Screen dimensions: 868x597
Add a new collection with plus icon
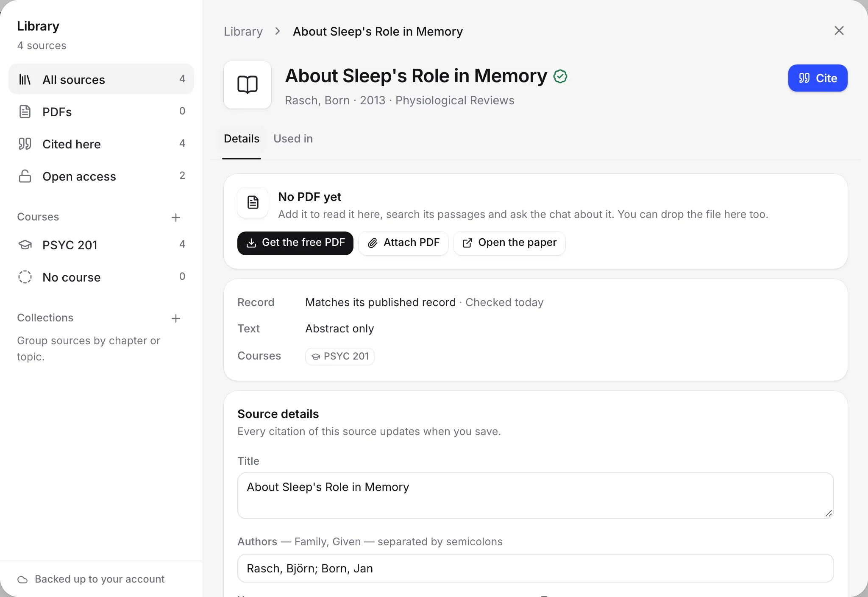(176, 318)
